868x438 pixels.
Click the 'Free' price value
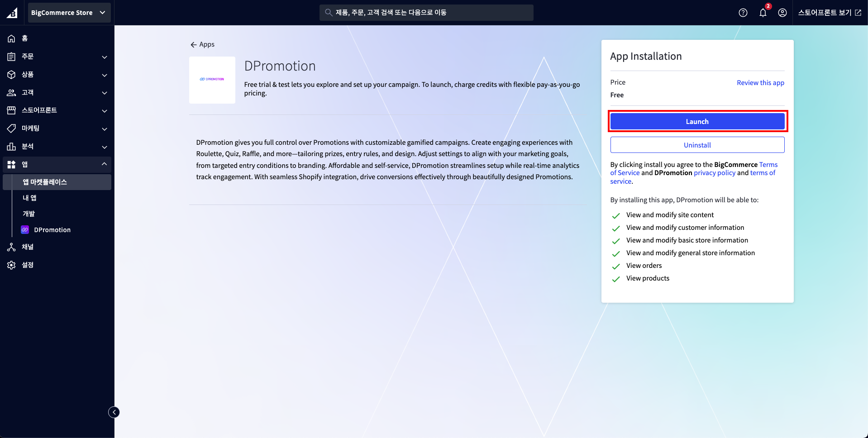tap(617, 95)
